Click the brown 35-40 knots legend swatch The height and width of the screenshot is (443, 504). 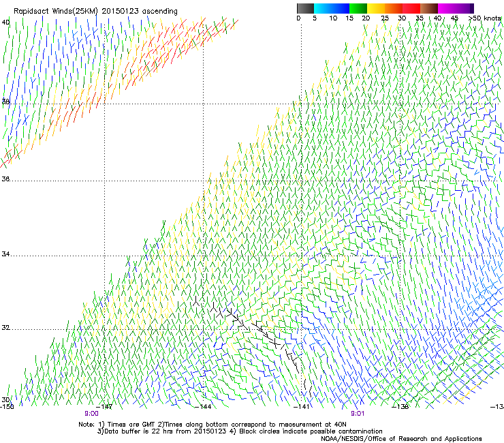(429, 8)
